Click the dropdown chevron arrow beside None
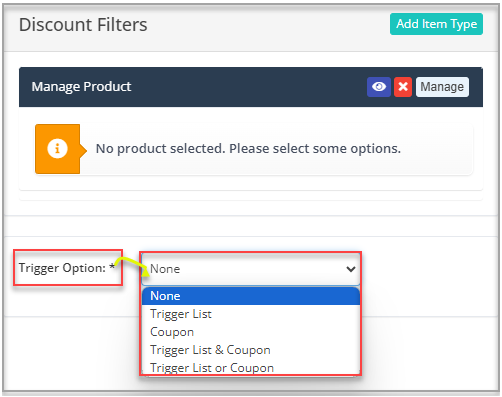Viewport: 502px width, 397px height. [351, 269]
